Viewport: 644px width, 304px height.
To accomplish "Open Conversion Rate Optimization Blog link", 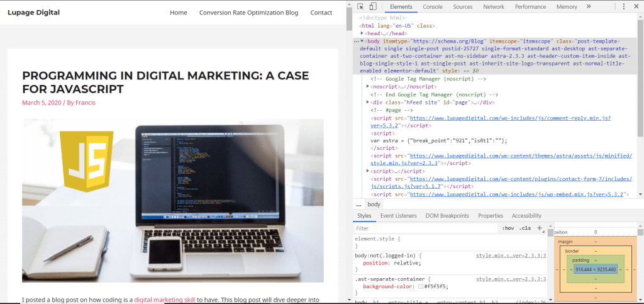I will point(248,13).
